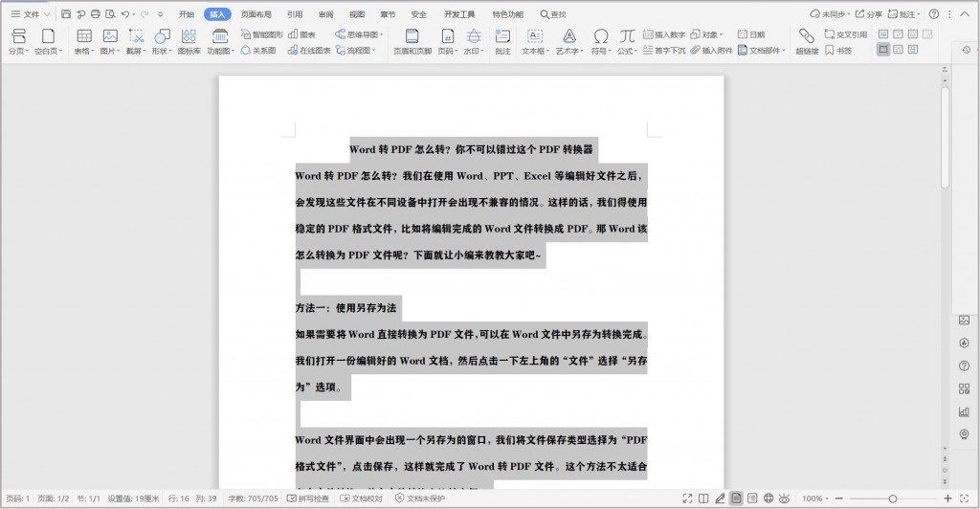Open the 水印 watermark dropdown

(x=474, y=51)
